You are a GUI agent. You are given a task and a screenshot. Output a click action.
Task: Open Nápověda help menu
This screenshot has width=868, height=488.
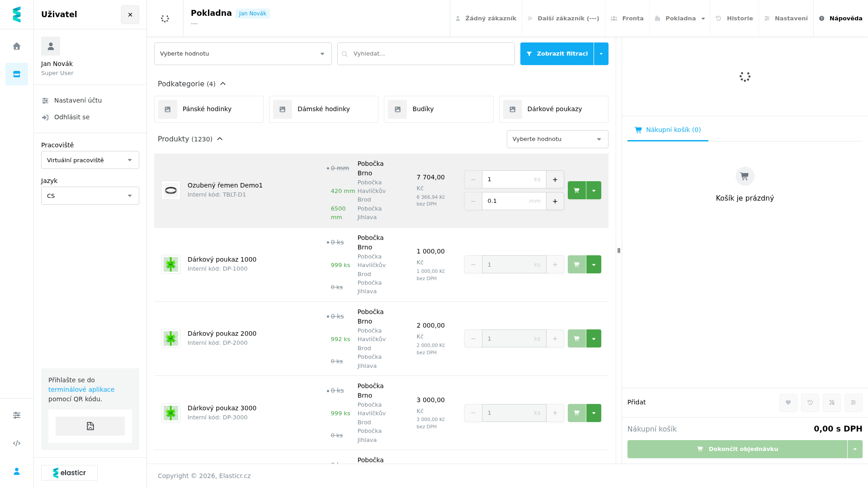click(841, 19)
